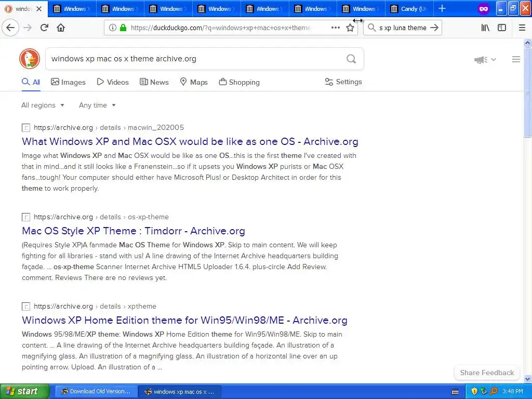This screenshot has height=399, width=532.
Task: Click the DuckDuckGo duck logo
Action: point(30,59)
